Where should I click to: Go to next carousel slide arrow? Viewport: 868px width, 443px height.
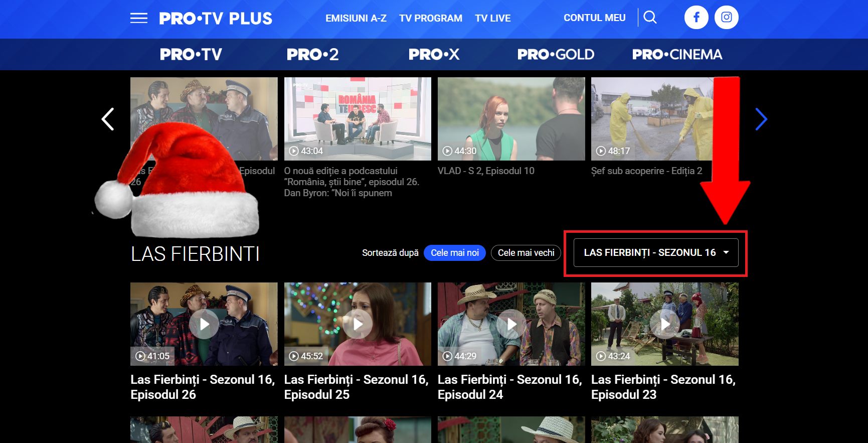tap(761, 119)
